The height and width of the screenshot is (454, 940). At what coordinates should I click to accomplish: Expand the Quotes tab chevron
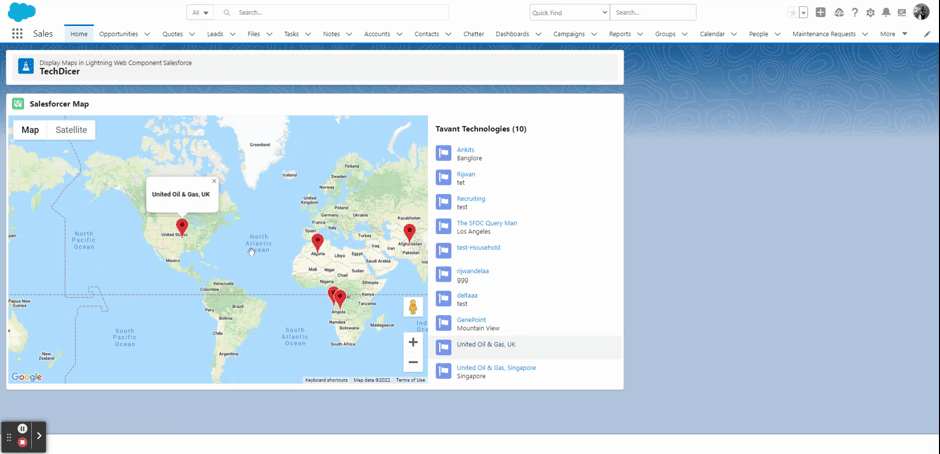pyautogui.click(x=192, y=34)
